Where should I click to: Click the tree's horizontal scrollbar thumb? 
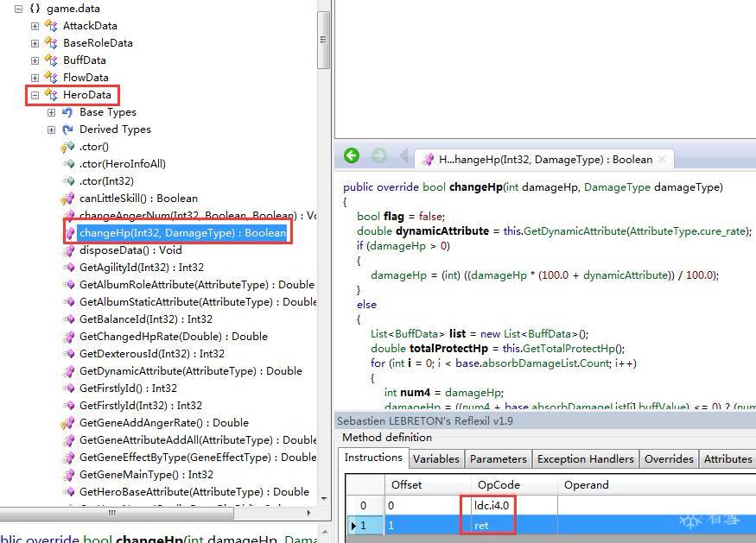111,513
